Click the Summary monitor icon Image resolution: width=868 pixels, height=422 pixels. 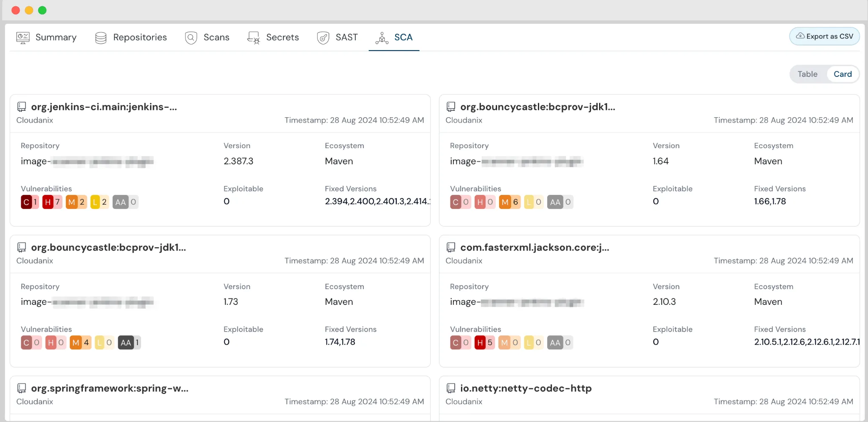coord(22,37)
